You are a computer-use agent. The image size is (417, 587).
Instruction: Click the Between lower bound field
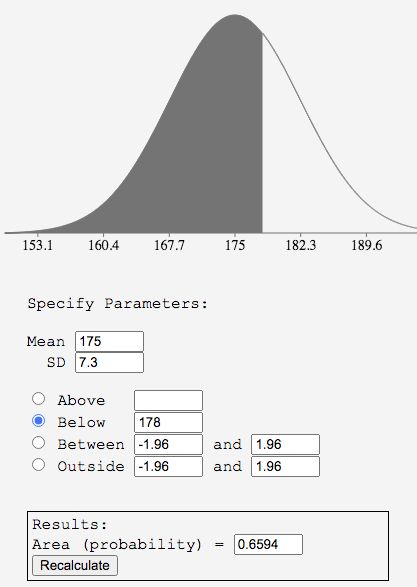pyautogui.click(x=168, y=444)
